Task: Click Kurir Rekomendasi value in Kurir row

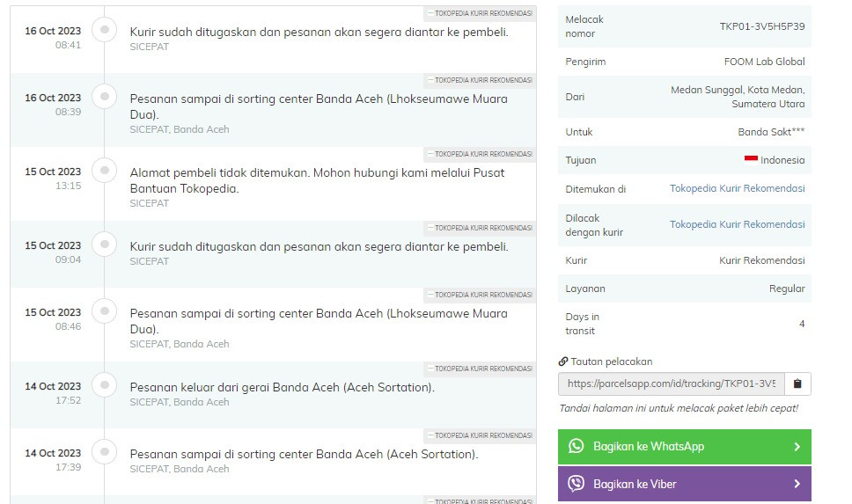Action: point(762,260)
